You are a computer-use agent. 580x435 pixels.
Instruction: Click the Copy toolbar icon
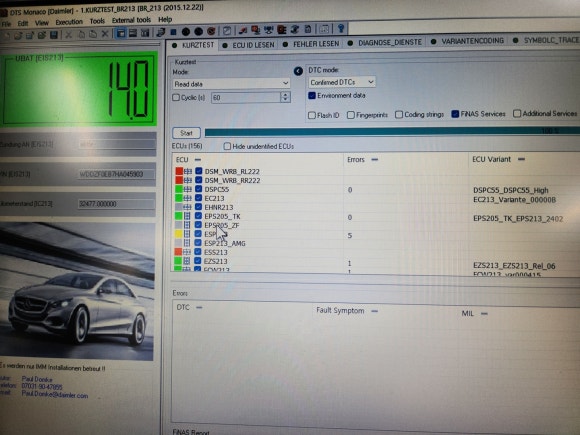pyautogui.click(x=81, y=35)
